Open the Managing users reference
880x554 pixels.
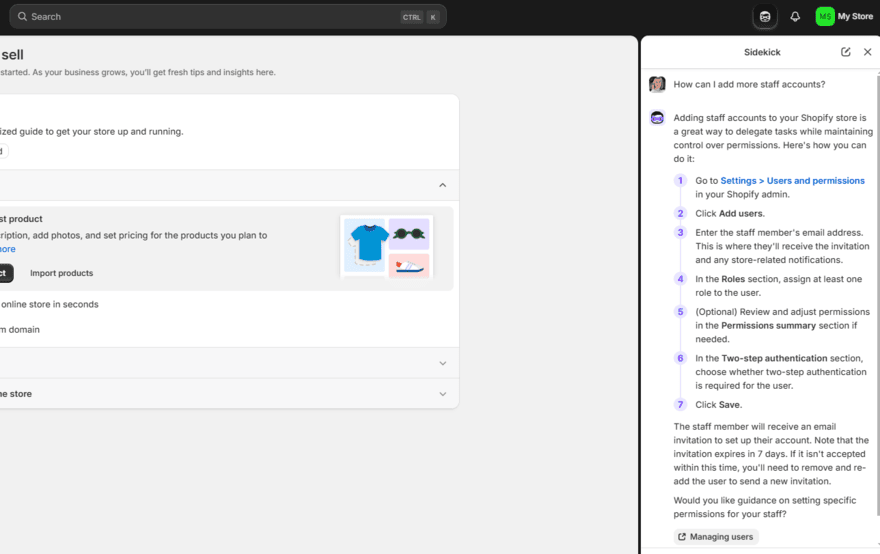pos(716,537)
